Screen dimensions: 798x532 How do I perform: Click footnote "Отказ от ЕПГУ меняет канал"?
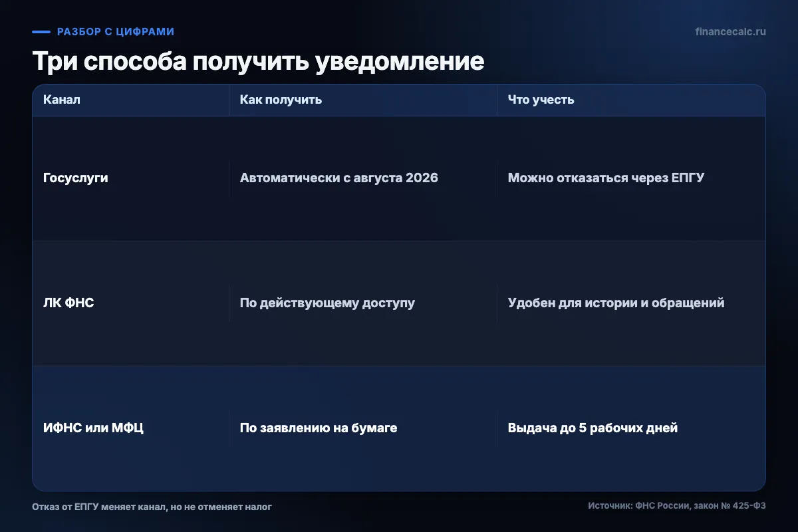coord(98,507)
